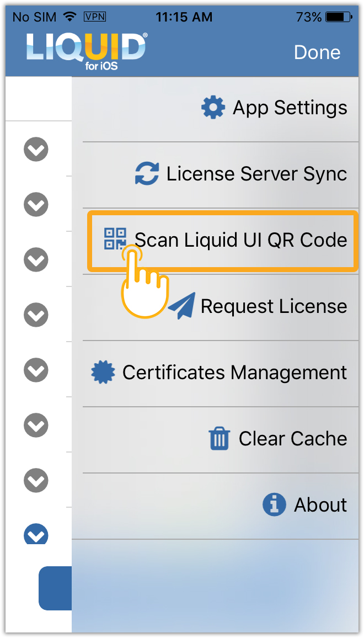Tap the battery indicator in status bar
364x638 pixels.
(x=338, y=17)
